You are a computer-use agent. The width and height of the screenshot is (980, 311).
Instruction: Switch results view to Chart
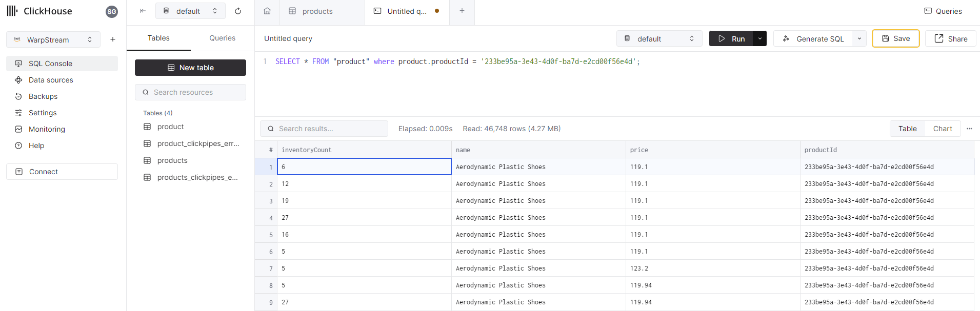tap(942, 129)
